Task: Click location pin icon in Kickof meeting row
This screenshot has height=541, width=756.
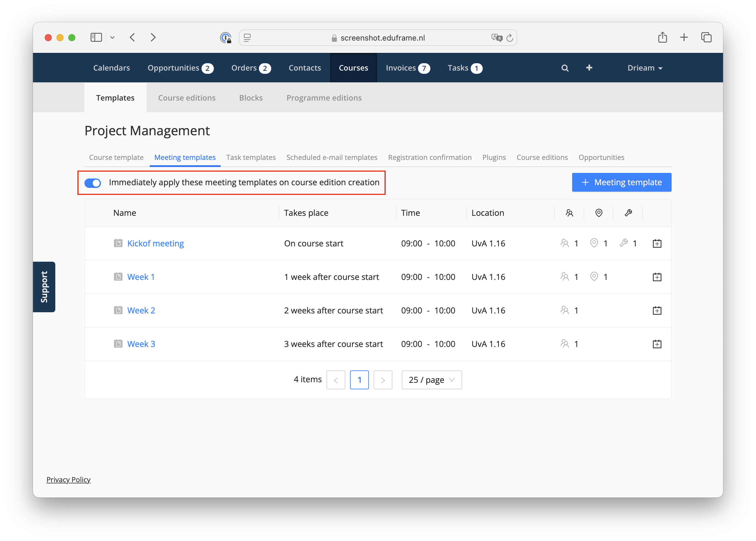Action: tap(594, 243)
